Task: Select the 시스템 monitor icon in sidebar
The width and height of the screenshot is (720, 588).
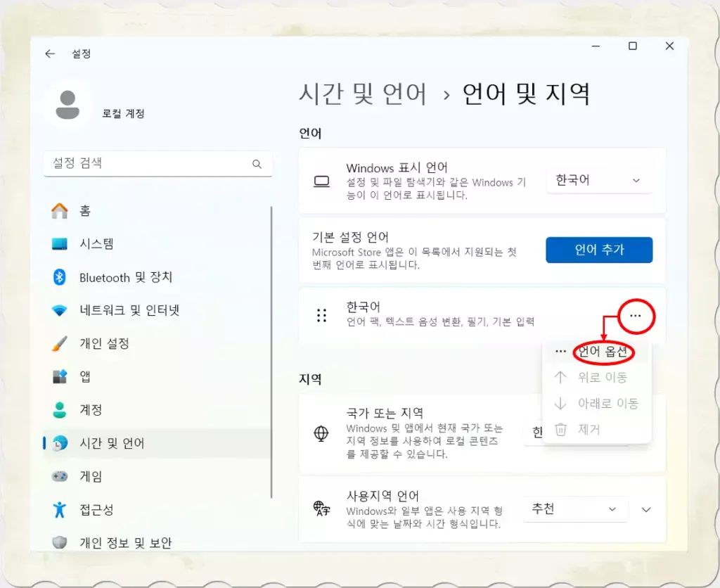Action: tap(60, 243)
